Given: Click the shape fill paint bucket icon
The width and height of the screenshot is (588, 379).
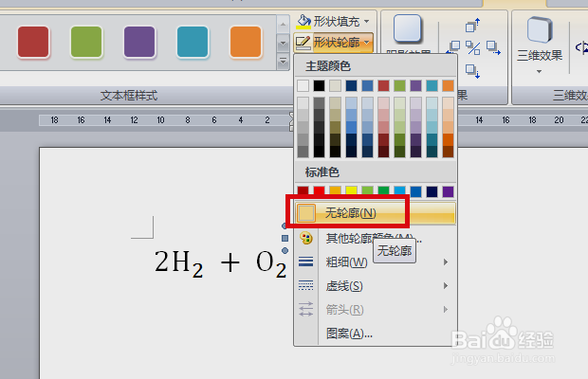Looking at the screenshot, I should [x=303, y=22].
